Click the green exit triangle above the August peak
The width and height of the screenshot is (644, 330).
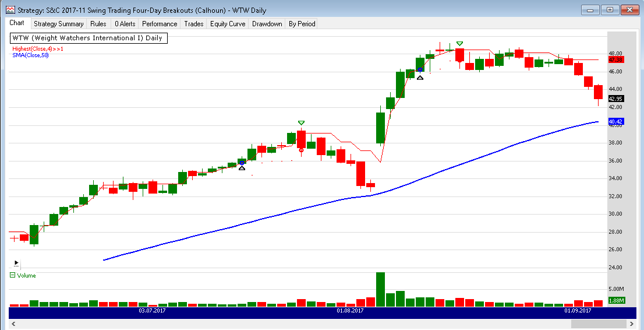click(x=460, y=44)
